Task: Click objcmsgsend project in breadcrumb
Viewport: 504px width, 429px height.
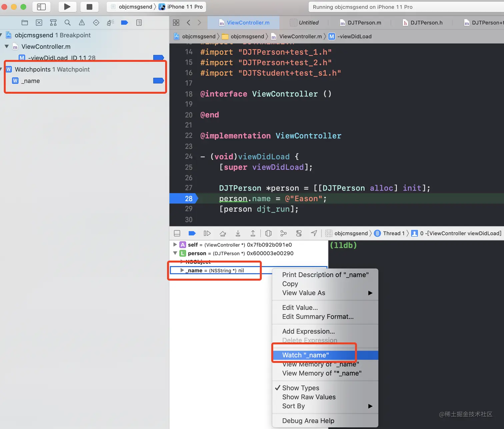Action: click(195, 36)
